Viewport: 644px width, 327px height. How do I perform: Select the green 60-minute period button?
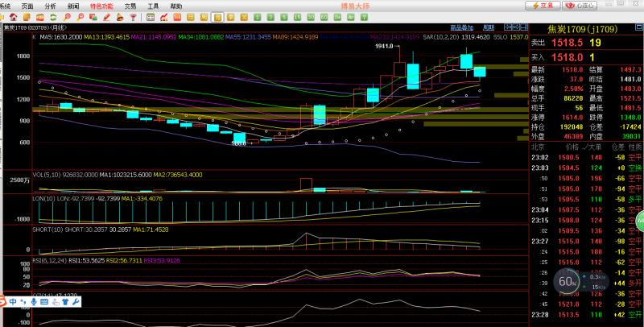[x=324, y=17]
